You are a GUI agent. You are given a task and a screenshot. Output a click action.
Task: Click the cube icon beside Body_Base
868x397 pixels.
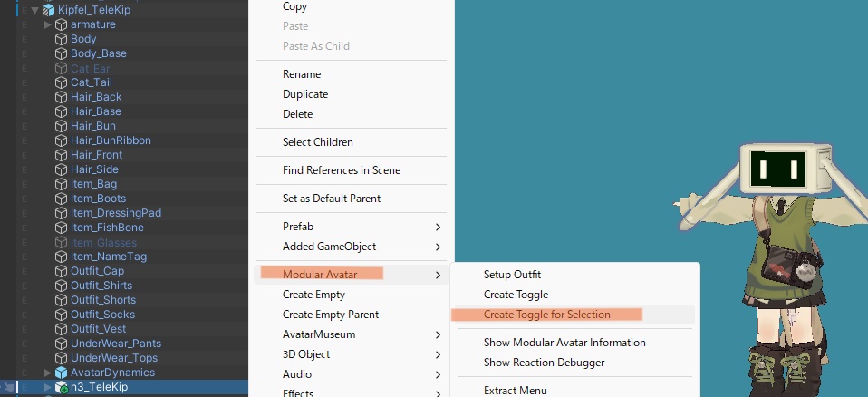62,53
